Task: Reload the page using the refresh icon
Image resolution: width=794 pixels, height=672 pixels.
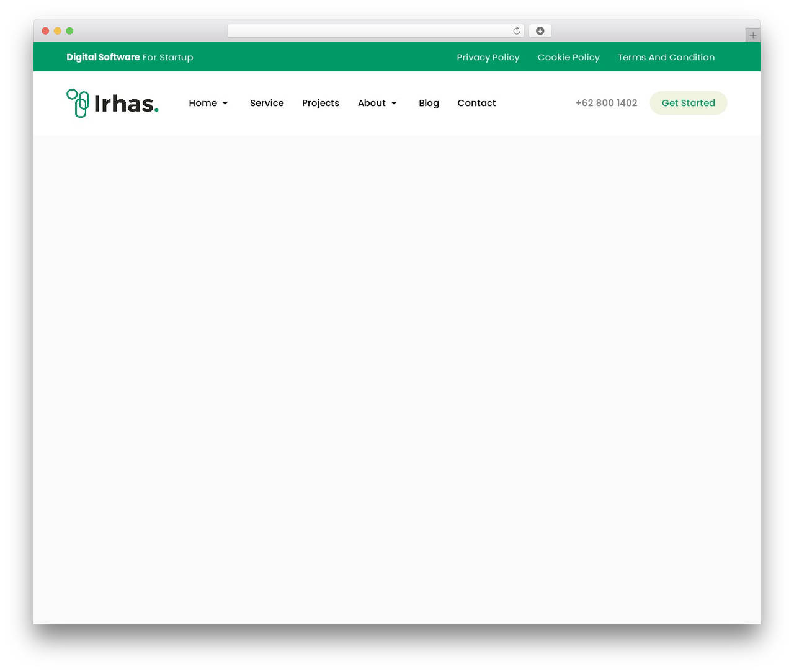Action: tap(517, 31)
